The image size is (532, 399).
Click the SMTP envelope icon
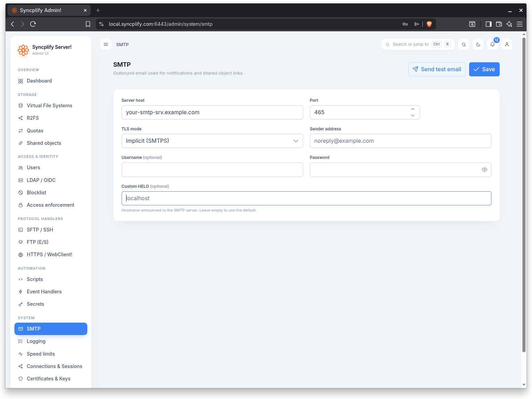[x=21, y=329]
